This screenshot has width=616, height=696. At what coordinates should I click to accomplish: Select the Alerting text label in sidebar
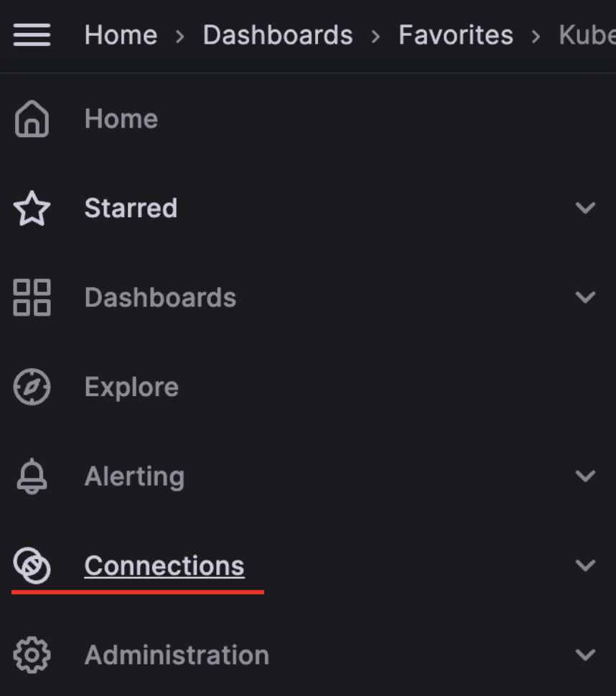pyautogui.click(x=134, y=476)
